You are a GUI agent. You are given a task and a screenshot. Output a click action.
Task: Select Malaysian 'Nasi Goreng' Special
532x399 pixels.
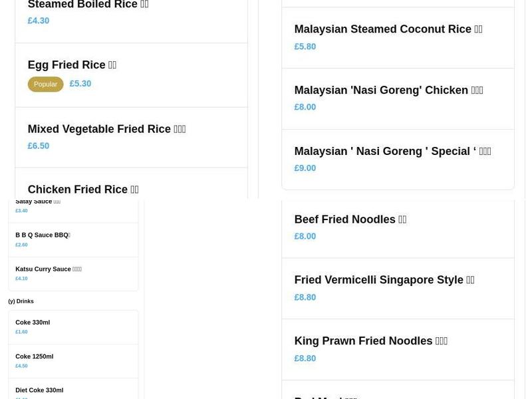coord(392,151)
